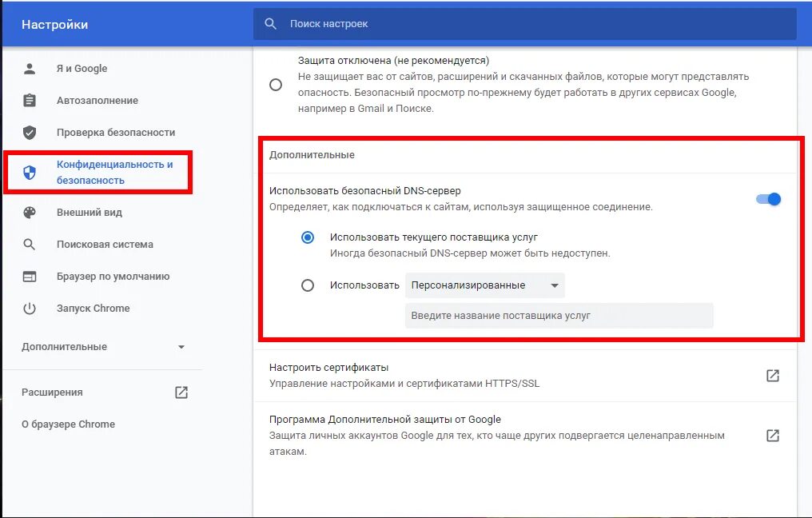Select the Защита отключена radio button
The image size is (812, 518).
click(x=276, y=85)
